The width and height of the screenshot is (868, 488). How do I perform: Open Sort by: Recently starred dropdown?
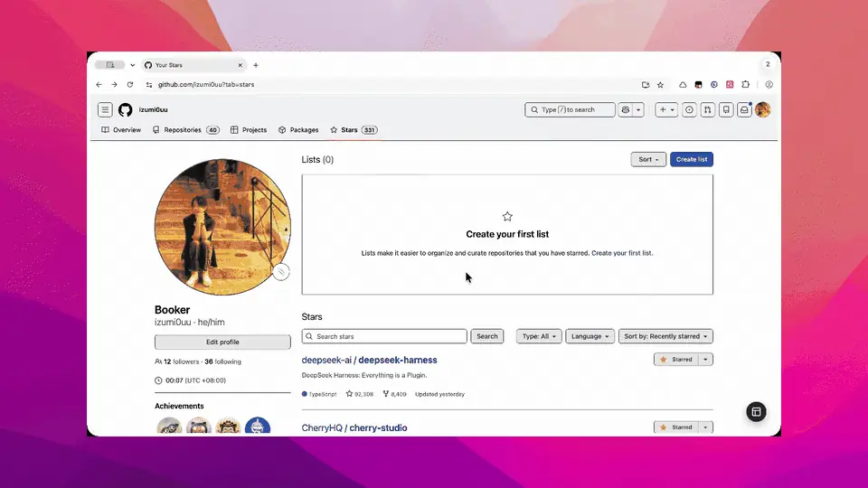pyautogui.click(x=665, y=336)
